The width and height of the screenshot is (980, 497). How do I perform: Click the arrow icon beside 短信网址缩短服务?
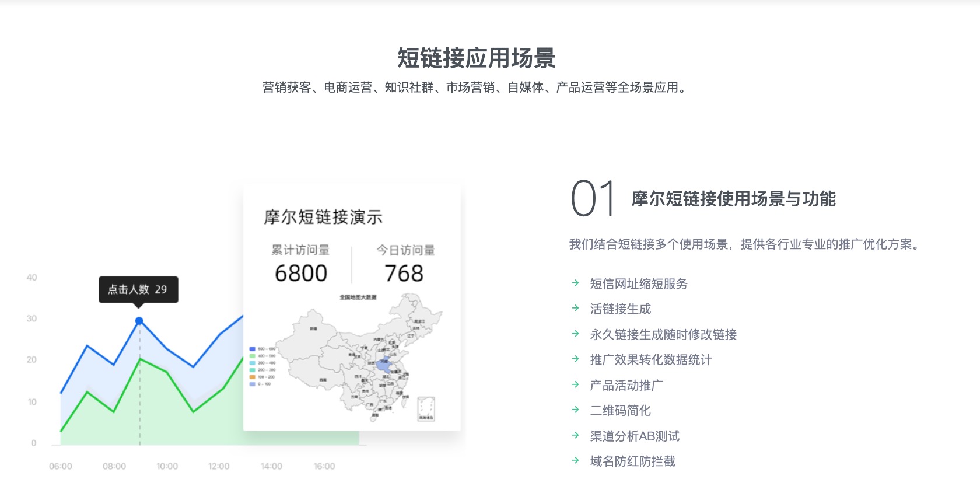click(575, 283)
